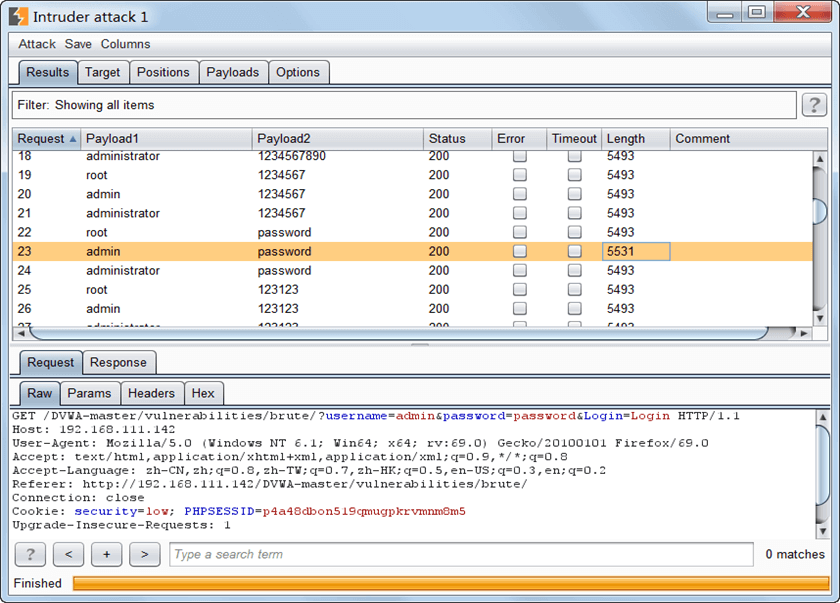The image size is (840, 603).
Task: Click the 0 matches label
Action: [795, 554]
